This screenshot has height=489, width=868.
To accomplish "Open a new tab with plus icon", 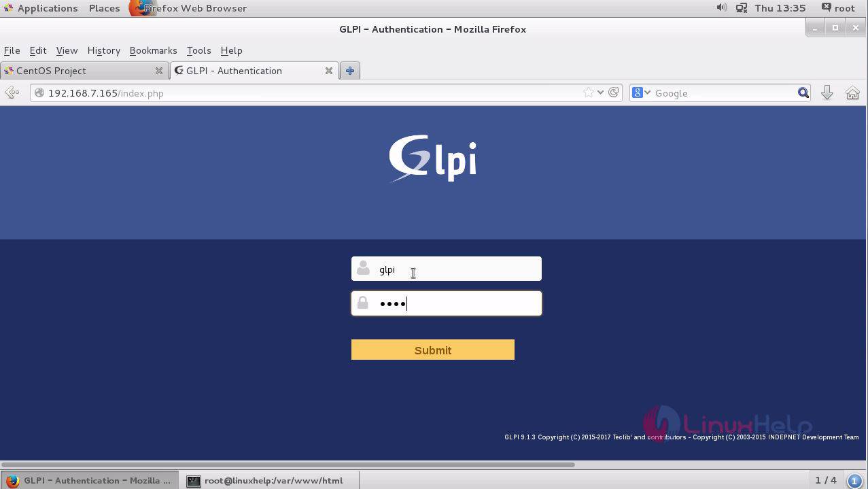I will point(350,71).
